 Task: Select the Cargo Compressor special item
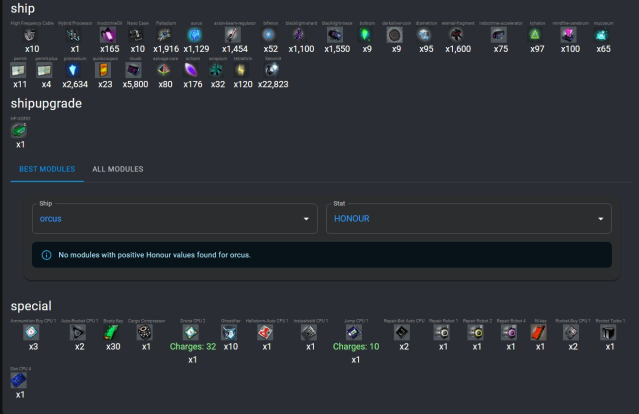[145, 333]
